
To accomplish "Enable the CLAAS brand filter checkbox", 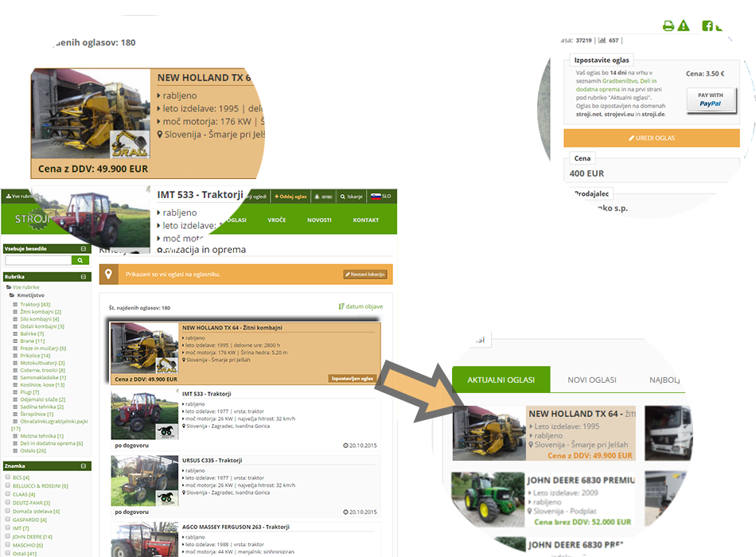I will [x=8, y=494].
